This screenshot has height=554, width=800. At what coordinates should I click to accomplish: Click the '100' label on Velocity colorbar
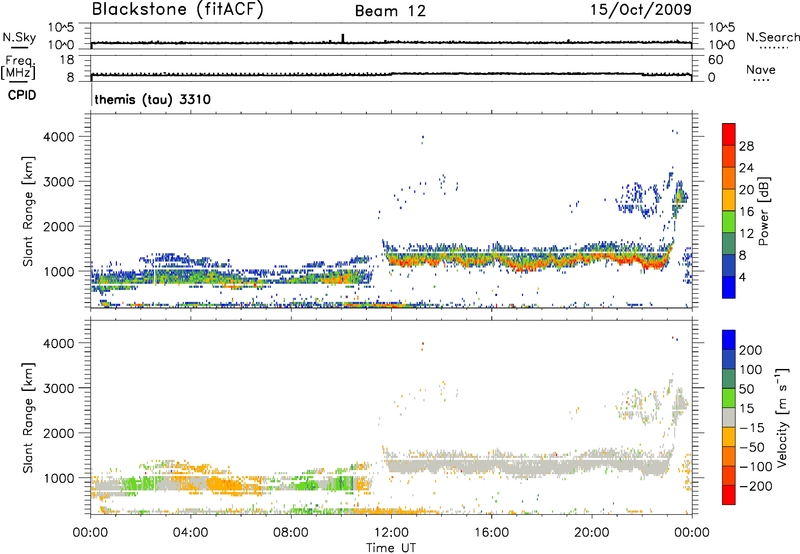click(x=751, y=370)
